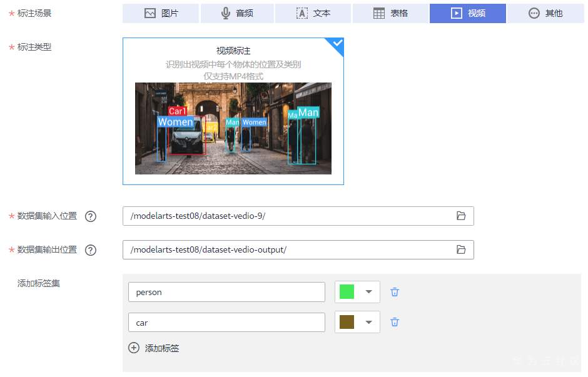The height and width of the screenshot is (377, 588).
Task: Click the dataset input path field
Action: pyautogui.click(x=298, y=216)
